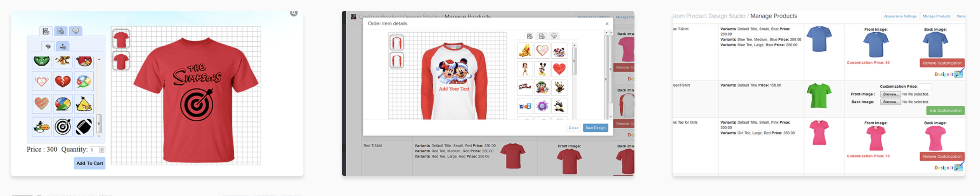
Task: Select the sitting panda clipart
Action: point(559,106)
